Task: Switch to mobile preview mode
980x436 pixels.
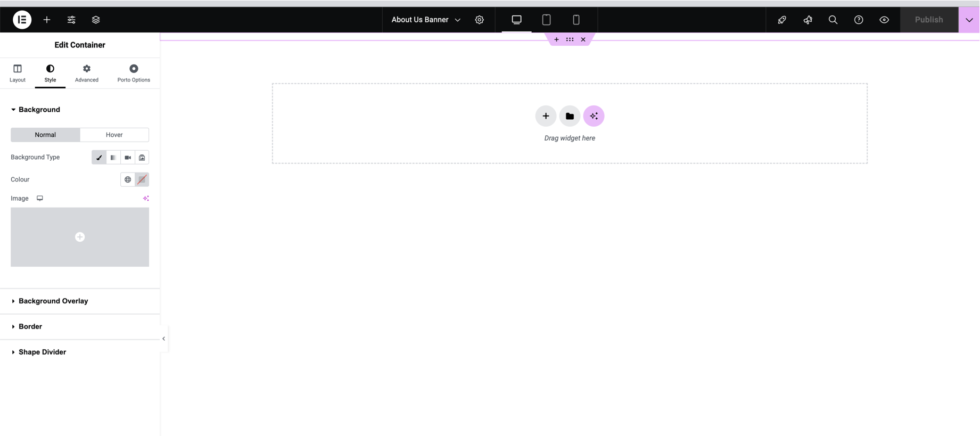Action: pos(576,20)
